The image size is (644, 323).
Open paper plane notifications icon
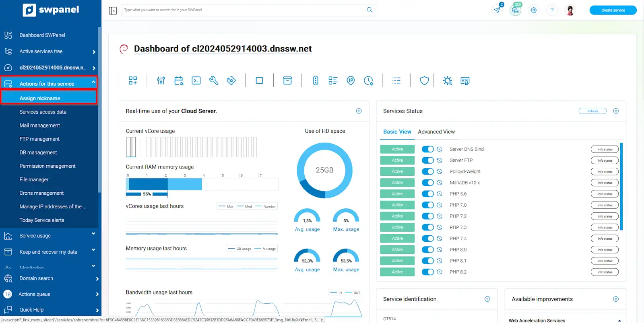coord(497,10)
